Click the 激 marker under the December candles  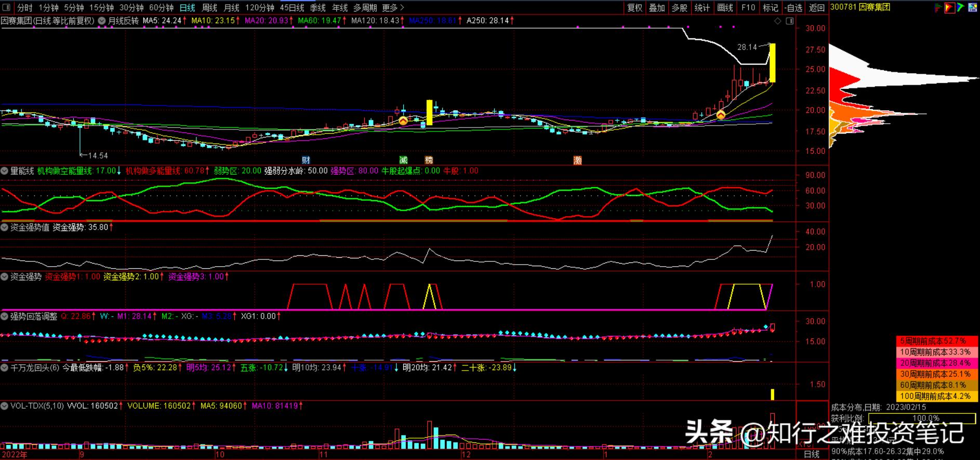[577, 160]
